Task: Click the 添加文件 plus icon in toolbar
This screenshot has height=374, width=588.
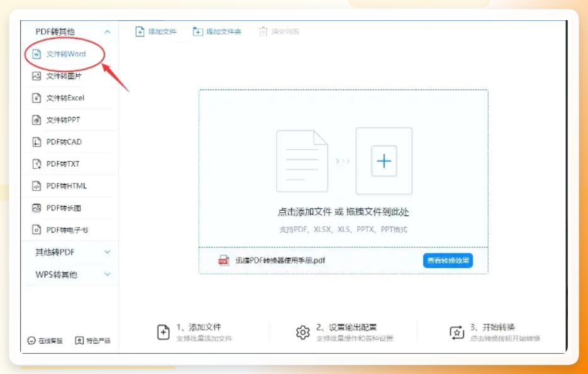Action: coord(140,31)
